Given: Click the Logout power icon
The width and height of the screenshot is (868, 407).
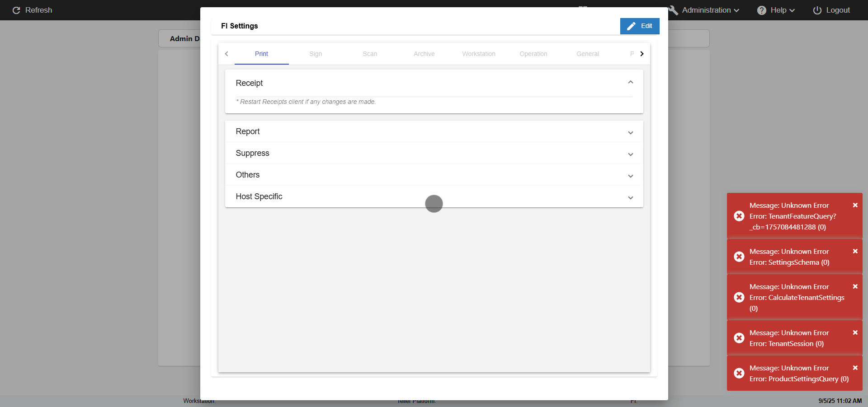Looking at the screenshot, I should click(817, 10).
